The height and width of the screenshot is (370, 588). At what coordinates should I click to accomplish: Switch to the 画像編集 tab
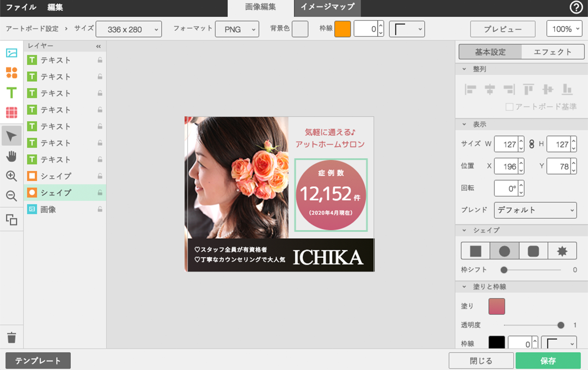point(260,8)
